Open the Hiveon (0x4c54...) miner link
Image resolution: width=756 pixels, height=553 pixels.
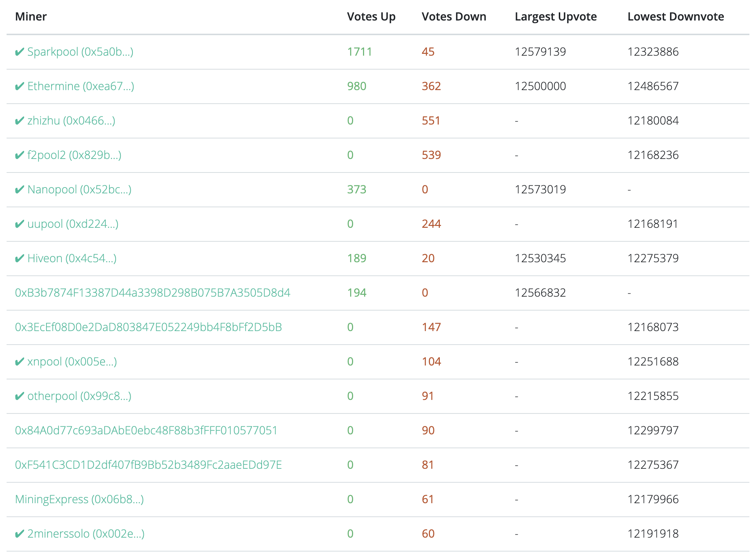(x=72, y=259)
